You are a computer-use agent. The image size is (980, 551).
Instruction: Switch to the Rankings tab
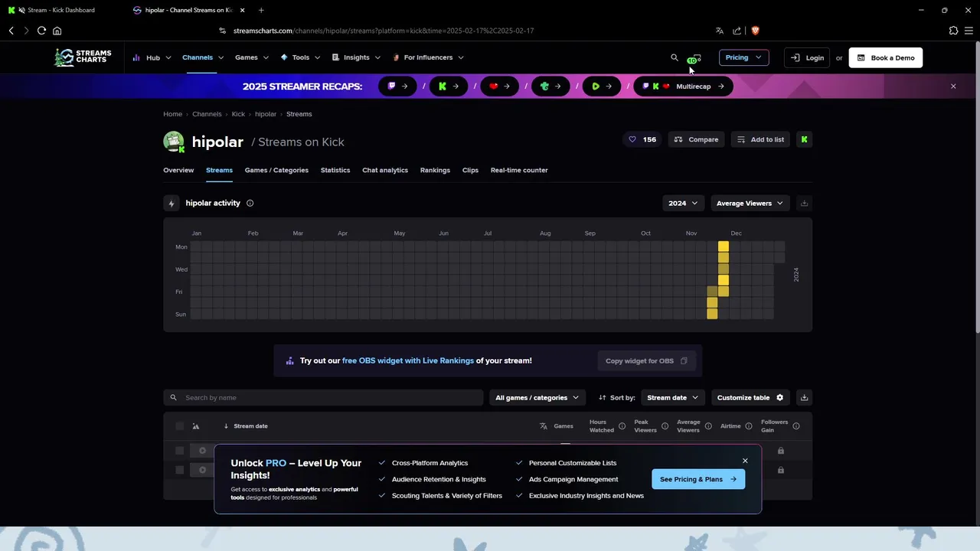(435, 170)
